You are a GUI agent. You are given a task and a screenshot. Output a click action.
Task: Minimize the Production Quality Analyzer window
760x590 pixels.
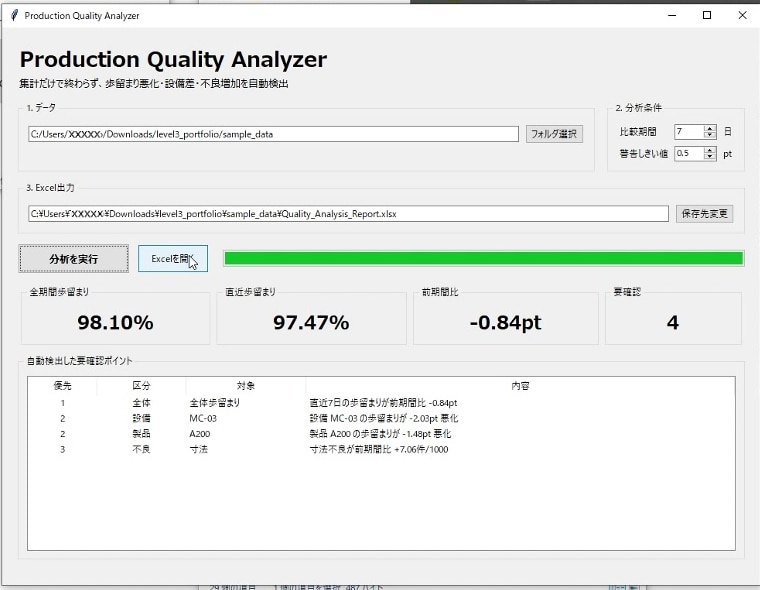point(672,15)
